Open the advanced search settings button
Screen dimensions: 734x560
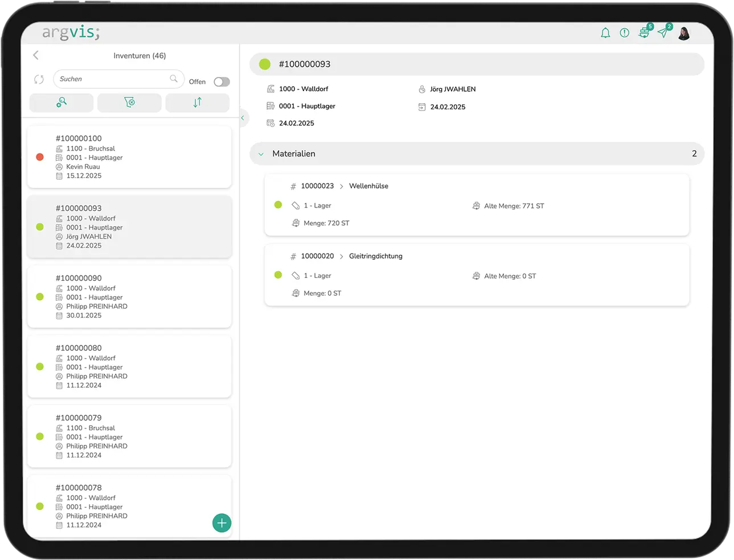[61, 103]
